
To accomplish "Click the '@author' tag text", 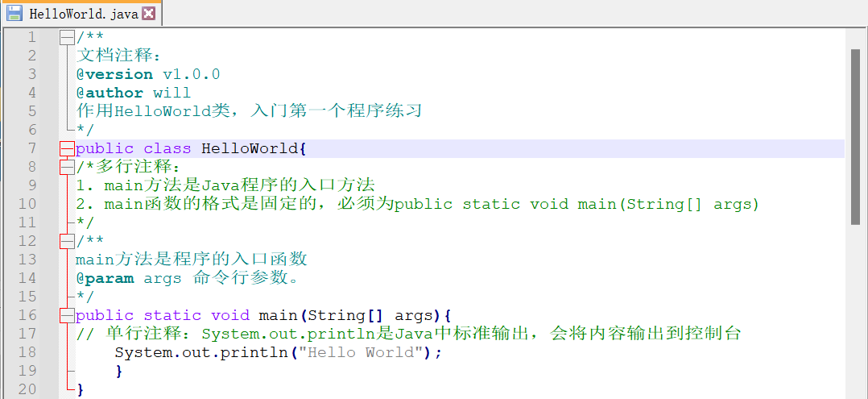I will click(110, 93).
